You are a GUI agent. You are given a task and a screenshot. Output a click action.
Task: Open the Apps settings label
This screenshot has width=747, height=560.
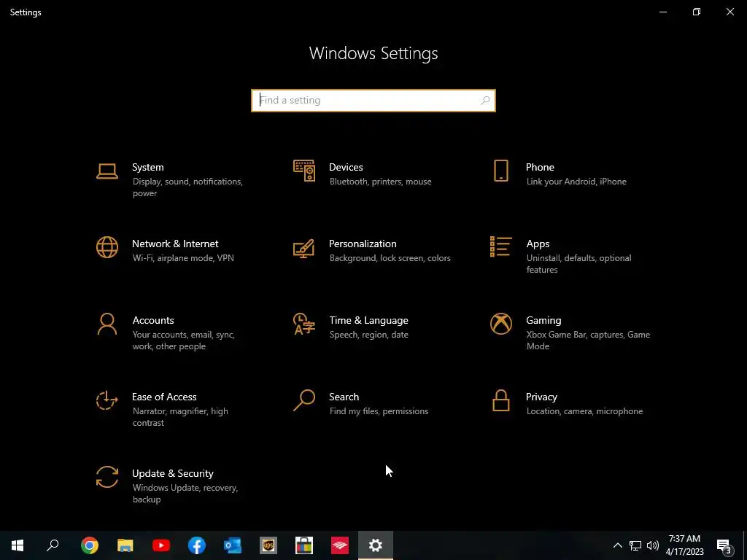pyautogui.click(x=538, y=244)
